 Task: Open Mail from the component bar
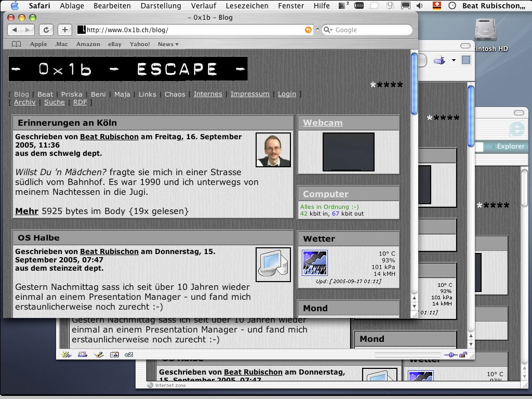click(83, 354)
